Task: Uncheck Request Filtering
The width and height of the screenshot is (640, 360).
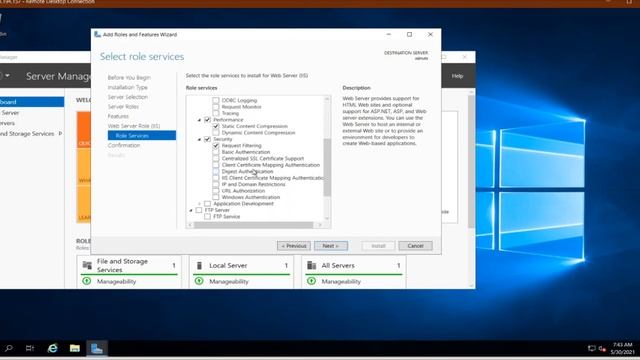Action: click(x=216, y=145)
